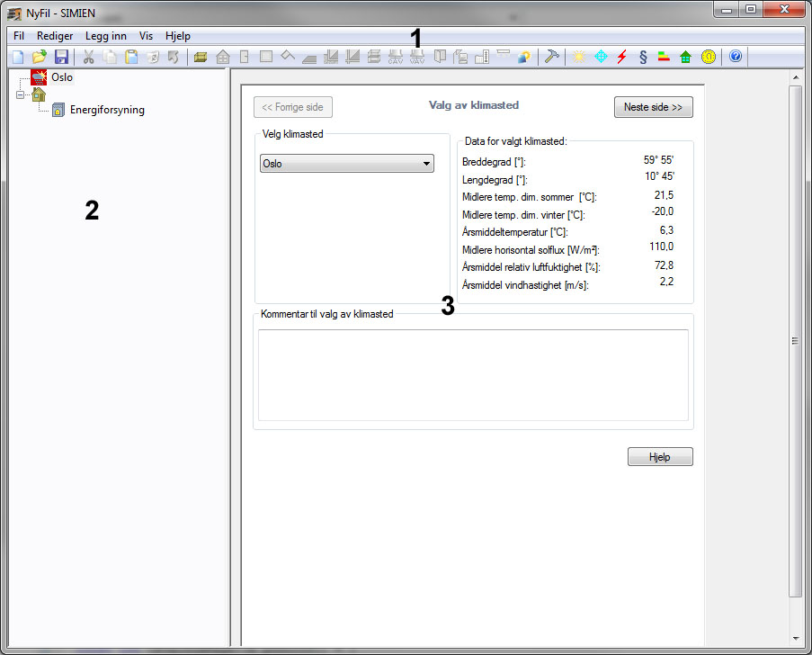This screenshot has width=812, height=655.
Task: Collapse the building node in the tree
Action: 20,94
